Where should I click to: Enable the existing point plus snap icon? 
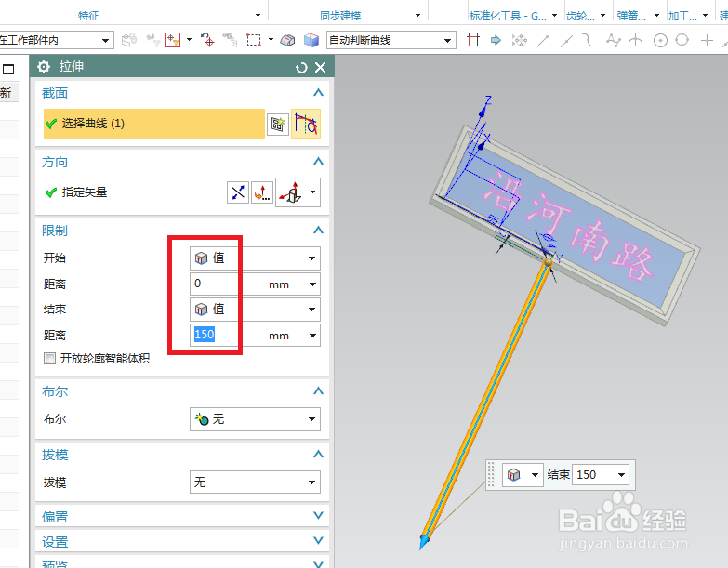click(707, 41)
